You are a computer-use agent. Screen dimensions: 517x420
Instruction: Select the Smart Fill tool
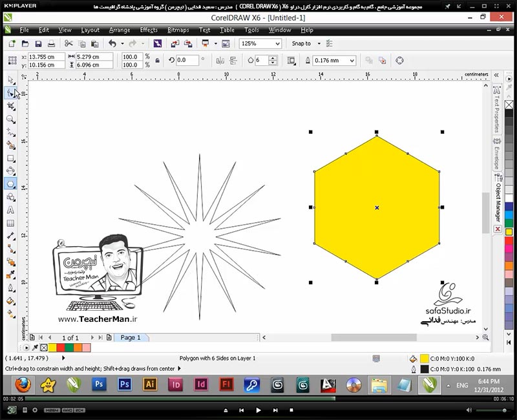(x=10, y=145)
